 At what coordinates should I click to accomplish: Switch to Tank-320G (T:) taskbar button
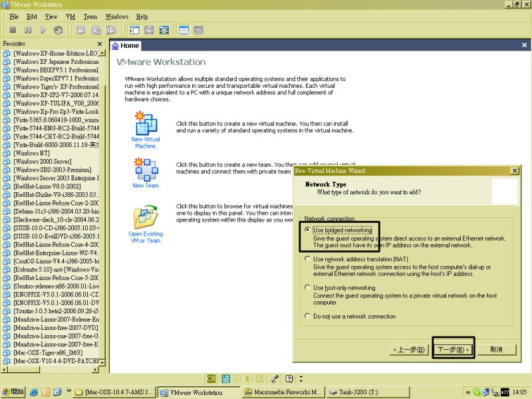[x=368, y=392]
